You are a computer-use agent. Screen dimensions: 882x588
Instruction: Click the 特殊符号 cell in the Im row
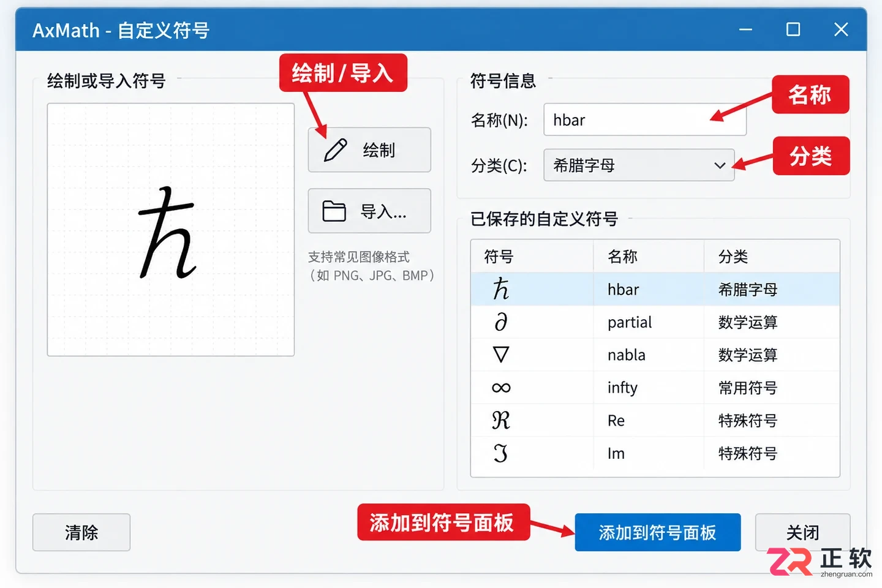point(772,453)
